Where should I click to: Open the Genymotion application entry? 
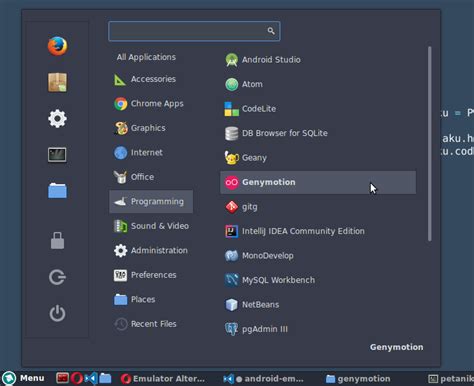coord(318,182)
